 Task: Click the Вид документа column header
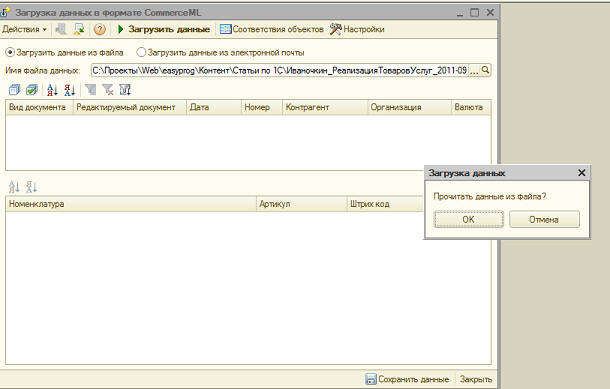click(39, 107)
